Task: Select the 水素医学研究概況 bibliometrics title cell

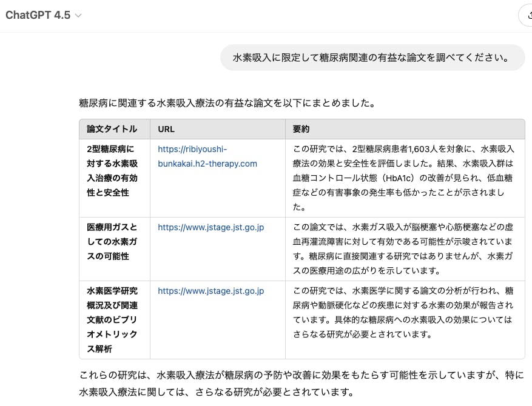Action: 112,319
